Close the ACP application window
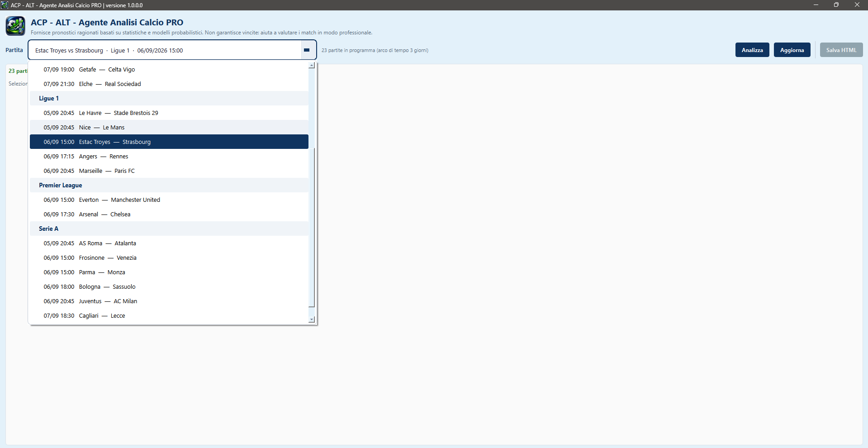Screen dimensions: 868x448 (x=857, y=5)
